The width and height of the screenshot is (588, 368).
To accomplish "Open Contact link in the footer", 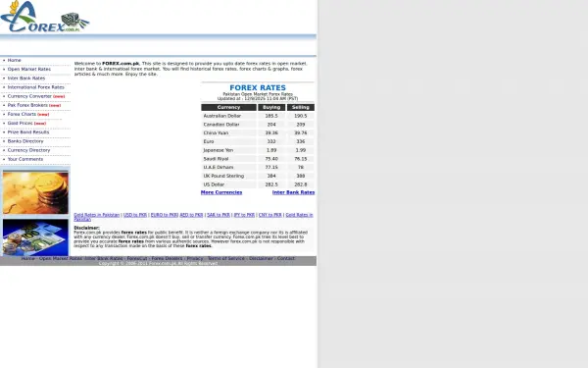I will (x=286, y=258).
